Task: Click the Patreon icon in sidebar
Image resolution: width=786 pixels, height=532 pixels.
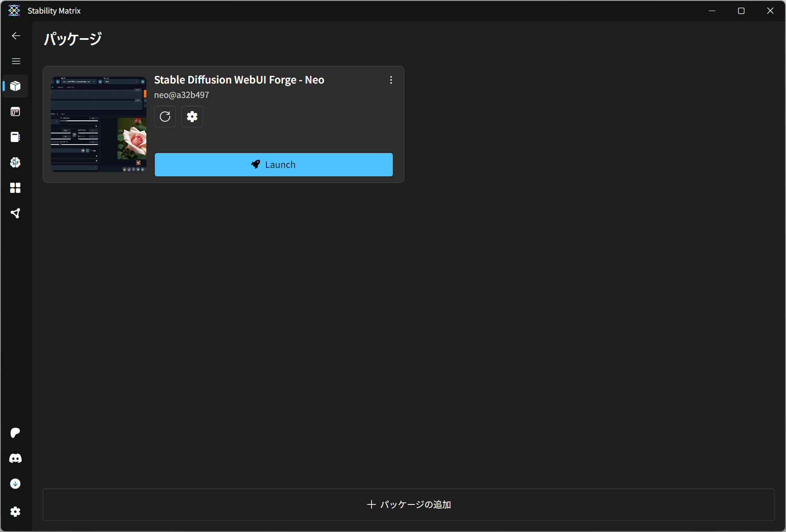Action: 16,433
